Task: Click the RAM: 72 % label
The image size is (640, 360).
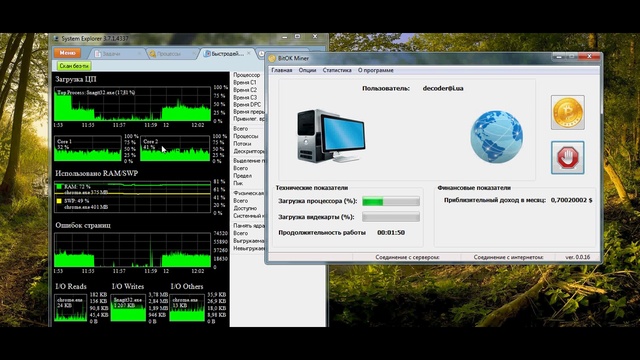Action: click(77, 187)
